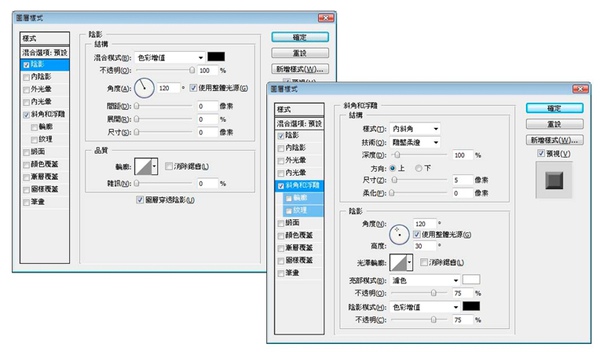The image size is (600, 362).
Task: Enable 內陰影 in the back dialog's style list
Action: [26, 77]
